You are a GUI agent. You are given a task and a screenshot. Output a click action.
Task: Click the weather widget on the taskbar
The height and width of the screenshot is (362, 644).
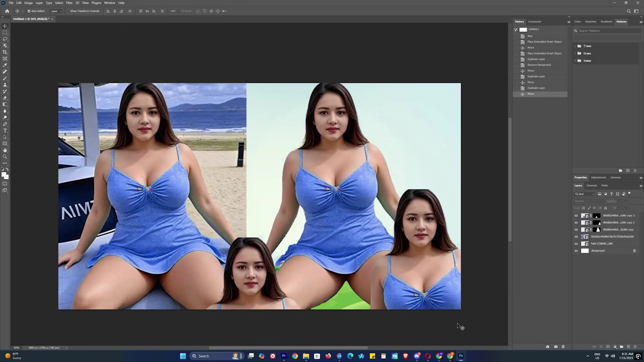pyautogui.click(x=13, y=356)
